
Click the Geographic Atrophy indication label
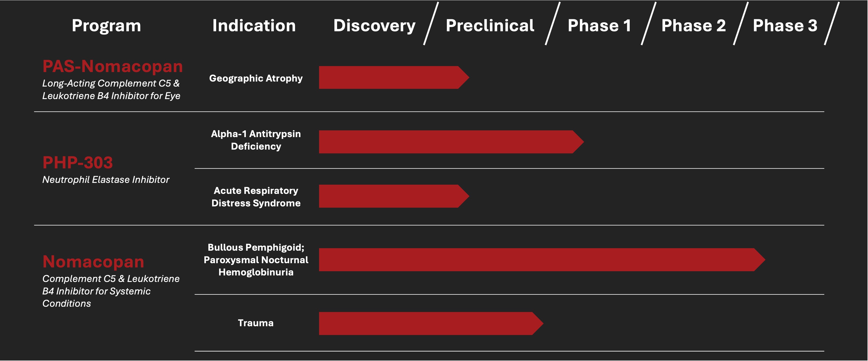(256, 78)
